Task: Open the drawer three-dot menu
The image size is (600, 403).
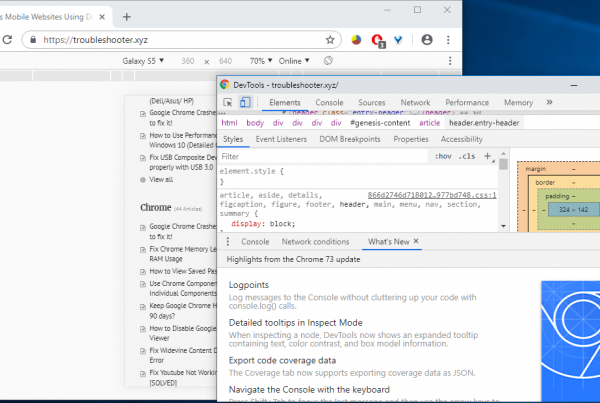Action: (x=228, y=241)
